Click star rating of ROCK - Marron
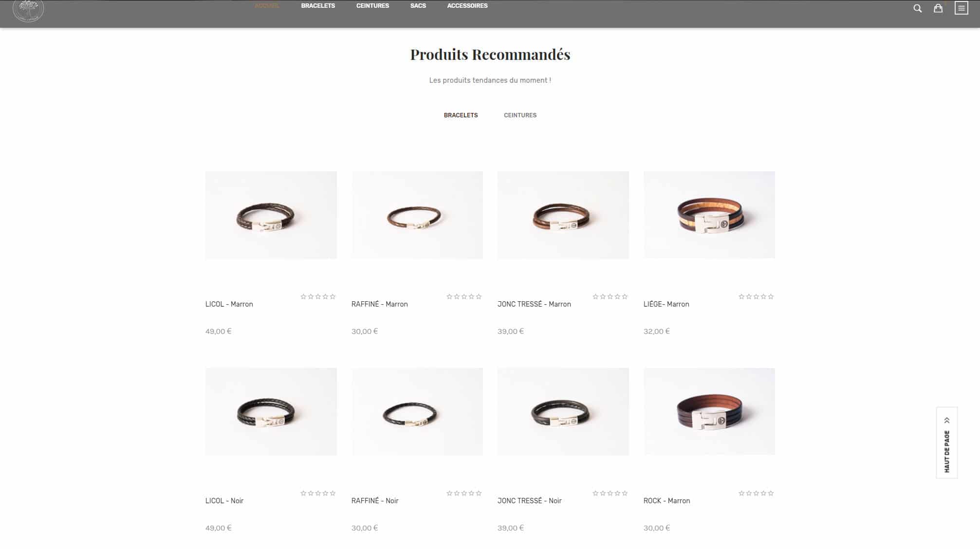 pyautogui.click(x=756, y=493)
